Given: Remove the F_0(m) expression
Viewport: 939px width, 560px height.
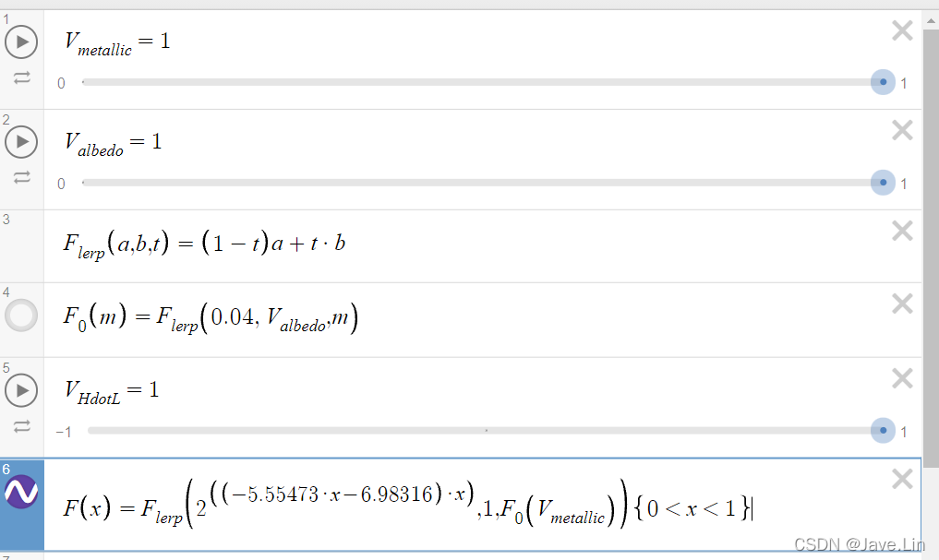Looking at the screenshot, I should pyautogui.click(x=902, y=304).
